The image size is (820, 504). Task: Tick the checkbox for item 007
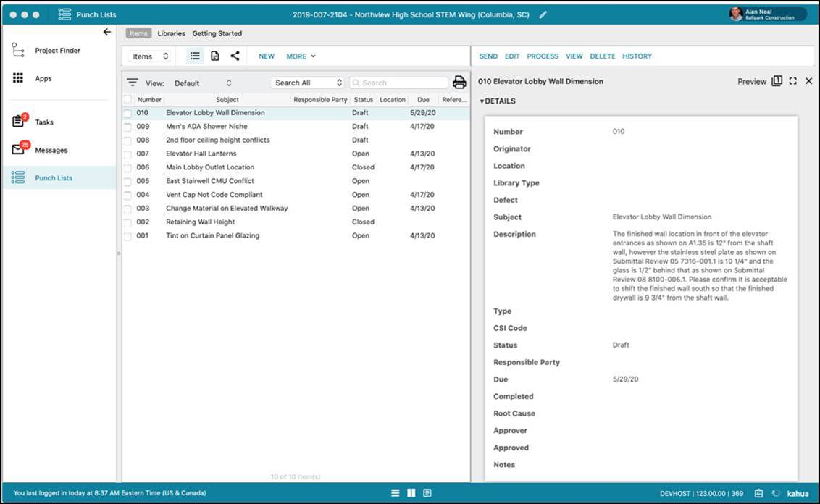pos(127,154)
